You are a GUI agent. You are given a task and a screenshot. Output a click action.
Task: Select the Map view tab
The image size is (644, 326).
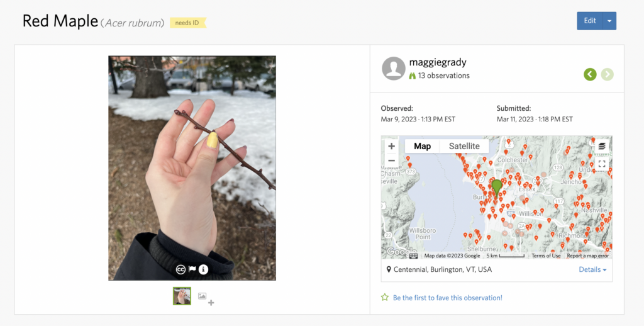422,146
